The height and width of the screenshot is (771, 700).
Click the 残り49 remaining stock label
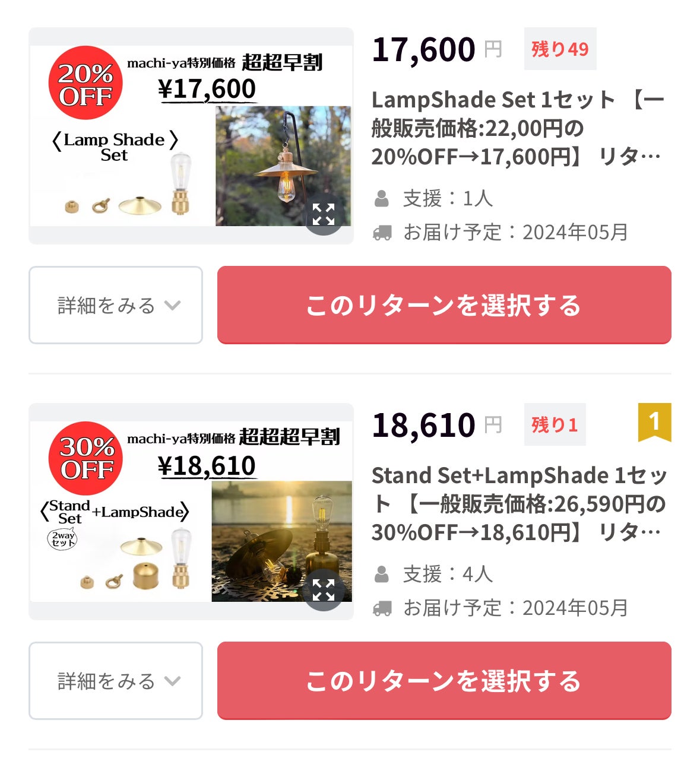click(560, 49)
